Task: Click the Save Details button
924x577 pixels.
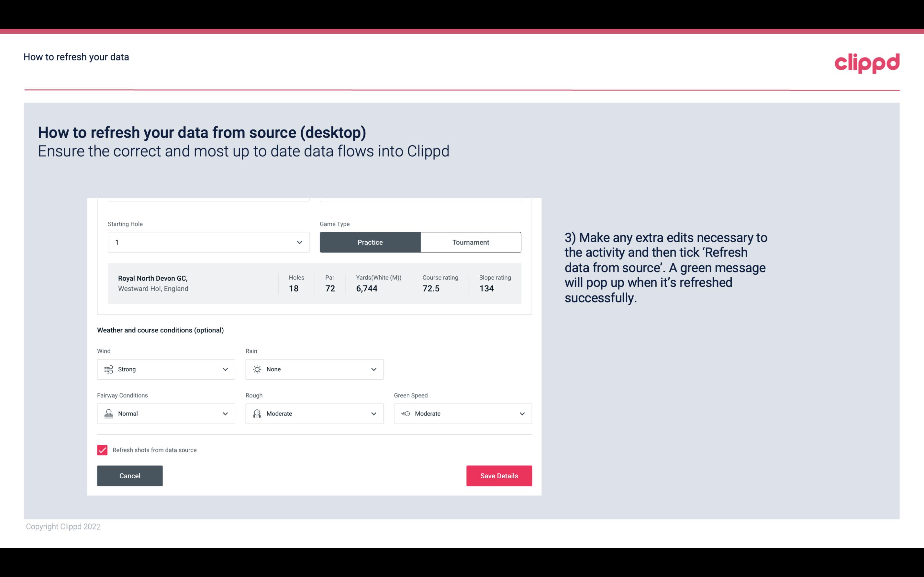Action: pyautogui.click(x=499, y=475)
